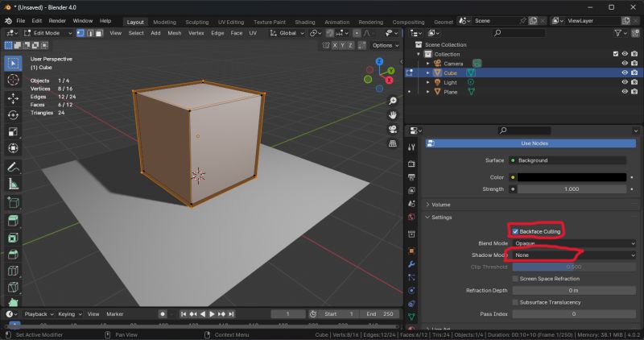Select the Rotate tool
The image size is (644, 340).
click(x=13, y=115)
